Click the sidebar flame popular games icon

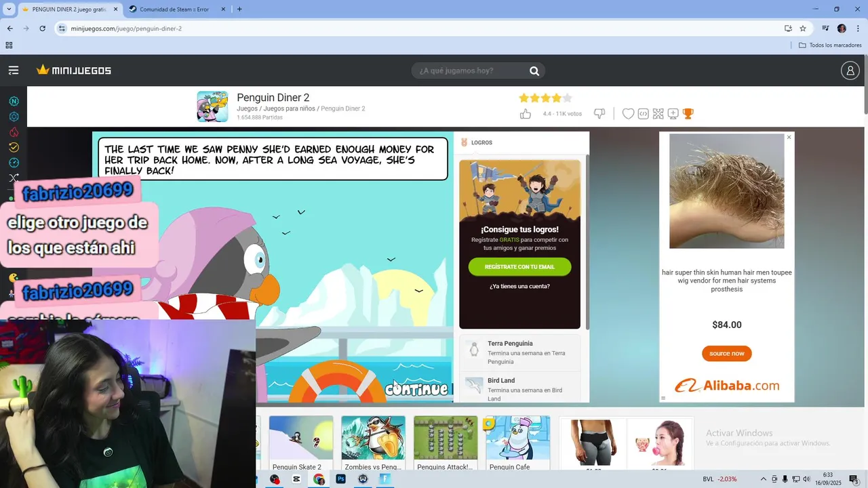[14, 132]
